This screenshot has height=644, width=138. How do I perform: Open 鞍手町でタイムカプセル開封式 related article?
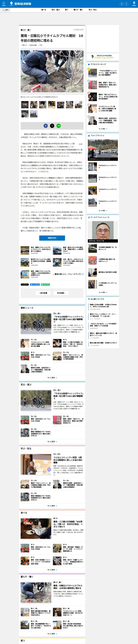pos(36,262)
